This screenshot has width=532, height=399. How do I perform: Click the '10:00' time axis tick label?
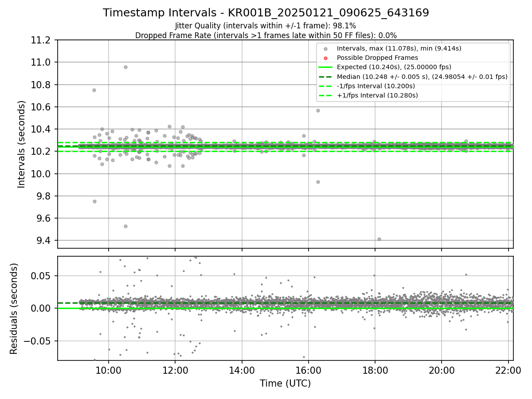pos(109,370)
